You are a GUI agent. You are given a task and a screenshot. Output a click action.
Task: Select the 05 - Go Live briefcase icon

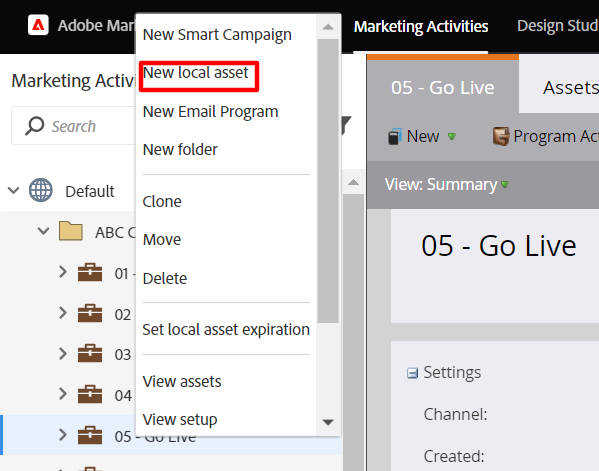(90, 435)
